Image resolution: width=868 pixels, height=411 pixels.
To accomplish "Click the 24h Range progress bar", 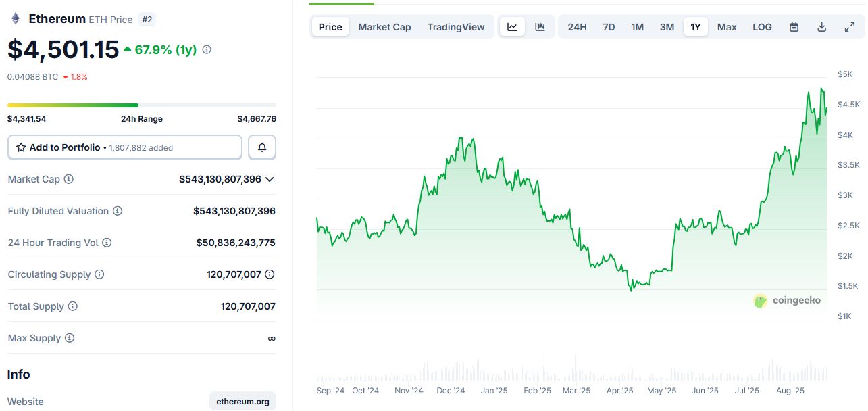I will click(x=142, y=105).
